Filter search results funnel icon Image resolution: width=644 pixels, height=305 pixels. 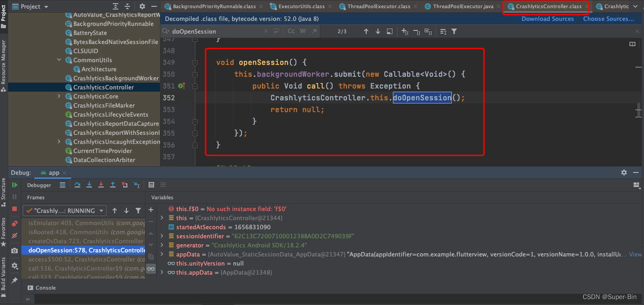point(454,31)
